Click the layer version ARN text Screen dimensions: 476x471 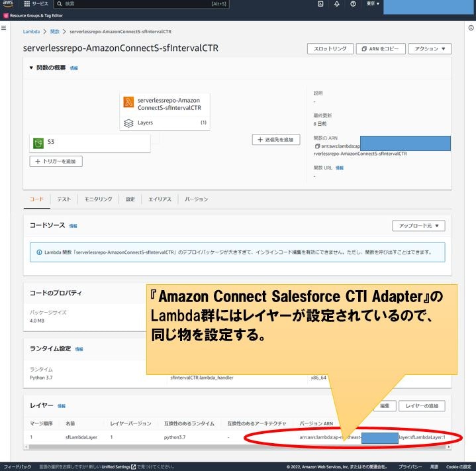tap(372, 437)
